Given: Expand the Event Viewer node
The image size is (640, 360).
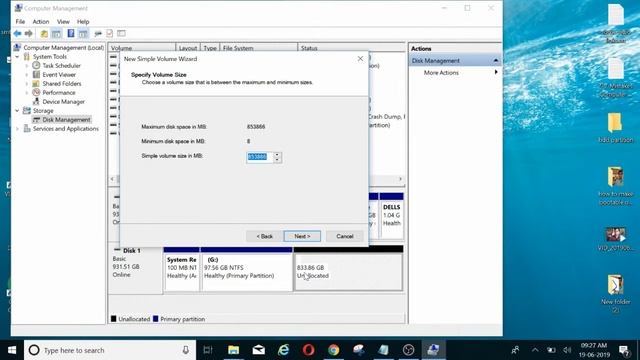Looking at the screenshot, I should click(x=27, y=75).
